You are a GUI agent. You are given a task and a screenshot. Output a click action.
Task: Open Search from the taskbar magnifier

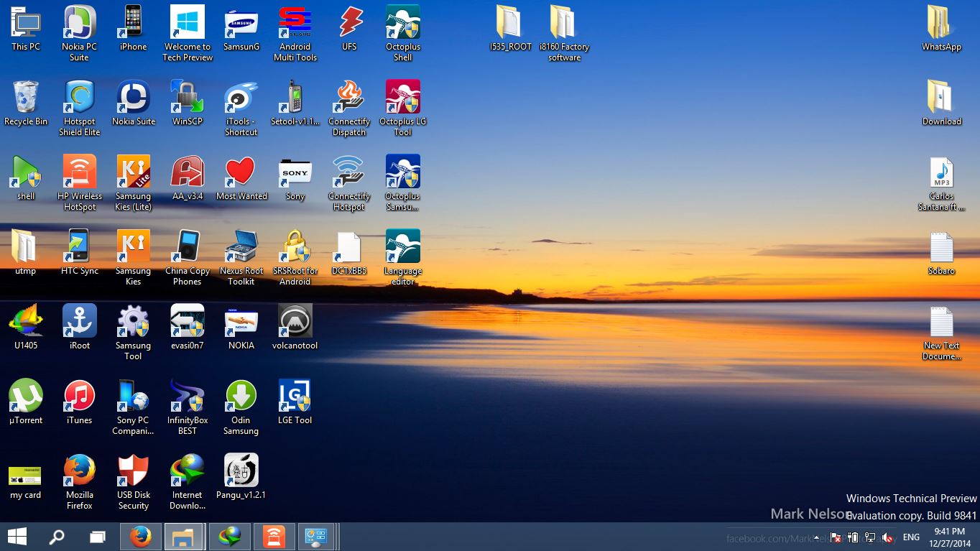(56, 537)
